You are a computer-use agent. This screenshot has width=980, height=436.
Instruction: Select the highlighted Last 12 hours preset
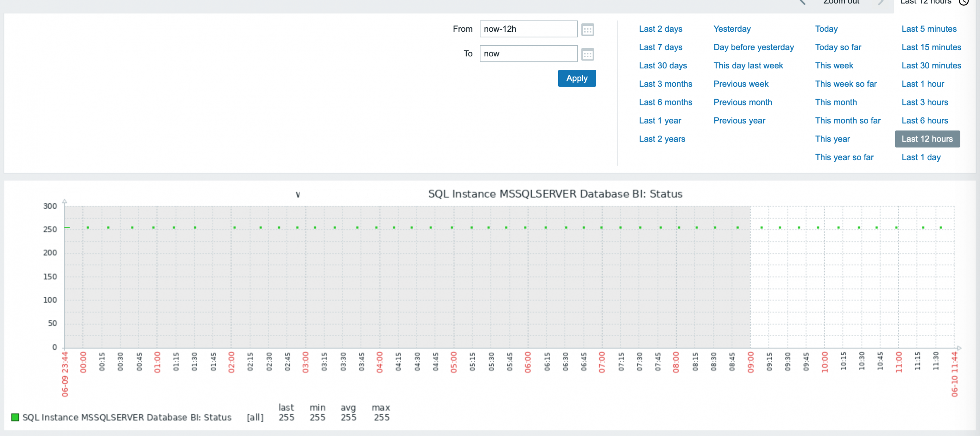(927, 139)
